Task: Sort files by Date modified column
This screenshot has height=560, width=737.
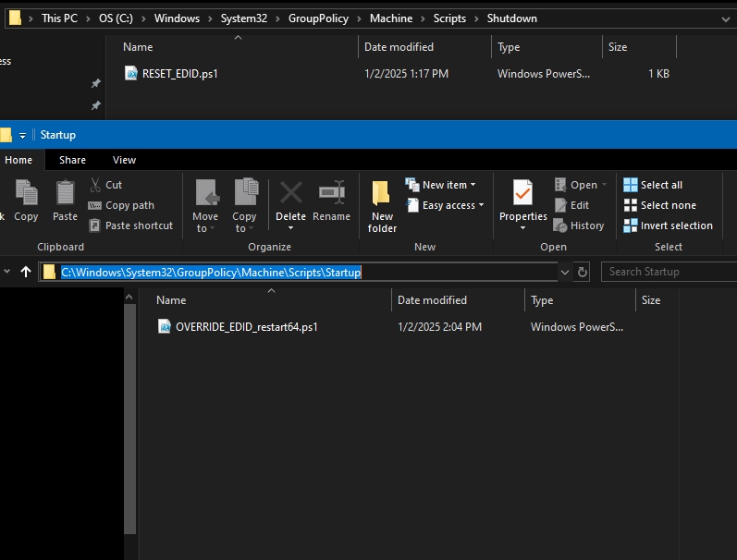Action: point(432,300)
